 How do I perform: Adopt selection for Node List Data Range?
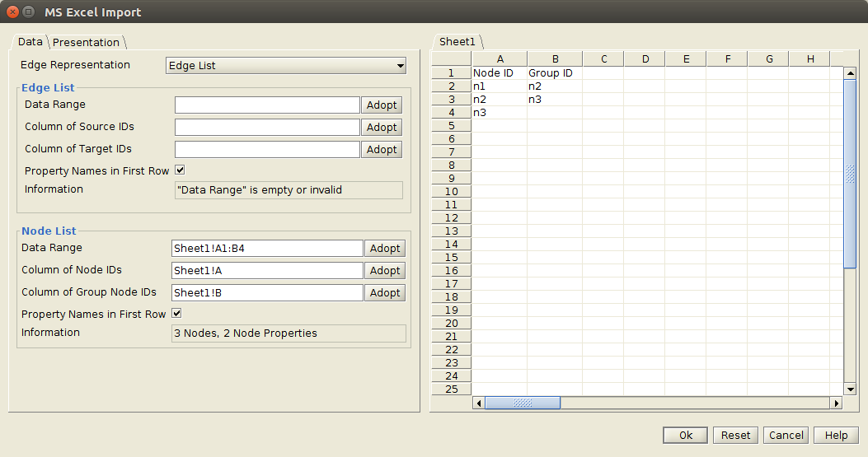tap(385, 249)
